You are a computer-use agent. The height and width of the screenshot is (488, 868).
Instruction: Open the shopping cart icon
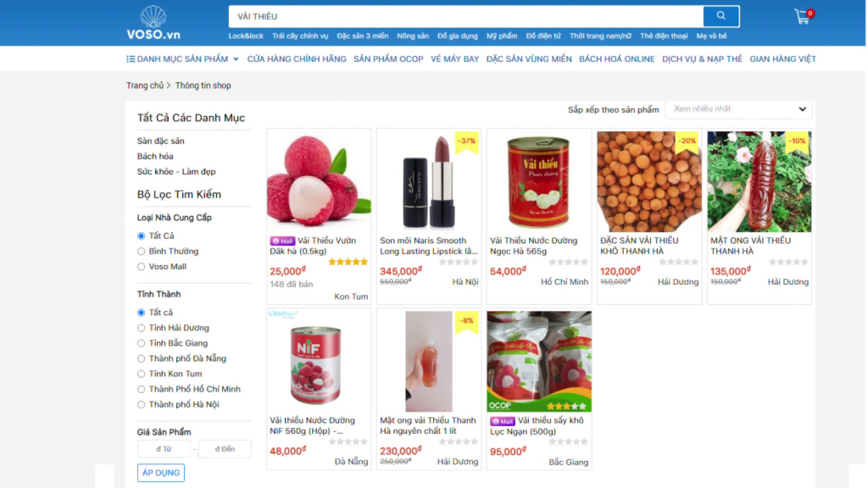tap(804, 17)
